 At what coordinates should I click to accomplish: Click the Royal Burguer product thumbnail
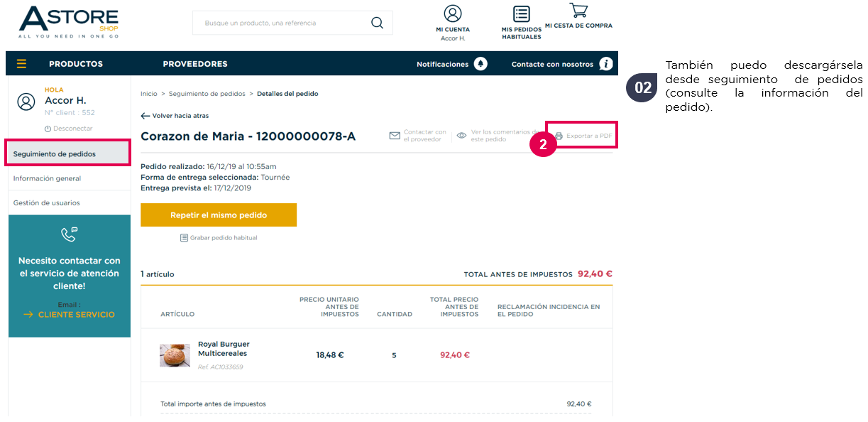(175, 355)
